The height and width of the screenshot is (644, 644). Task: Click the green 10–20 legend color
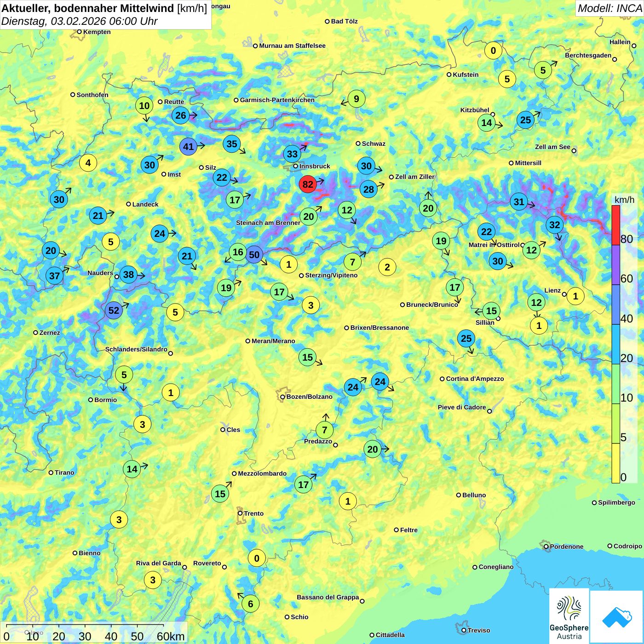(x=615, y=384)
